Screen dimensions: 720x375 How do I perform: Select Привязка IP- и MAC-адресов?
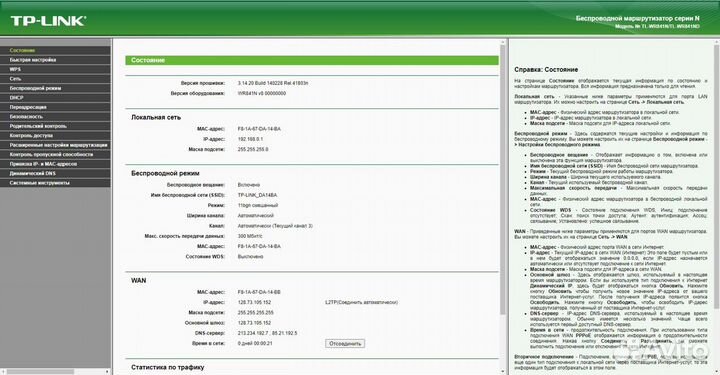coord(55,164)
